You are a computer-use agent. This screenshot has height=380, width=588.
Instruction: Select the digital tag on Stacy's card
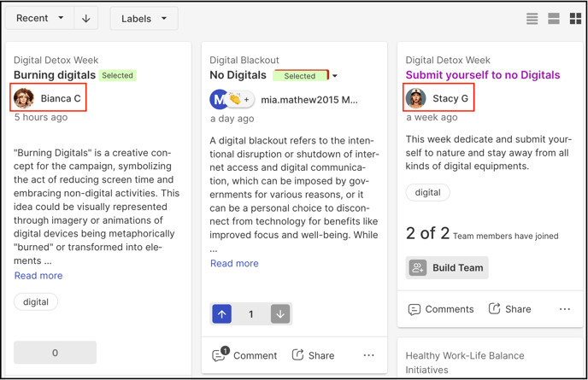click(427, 192)
